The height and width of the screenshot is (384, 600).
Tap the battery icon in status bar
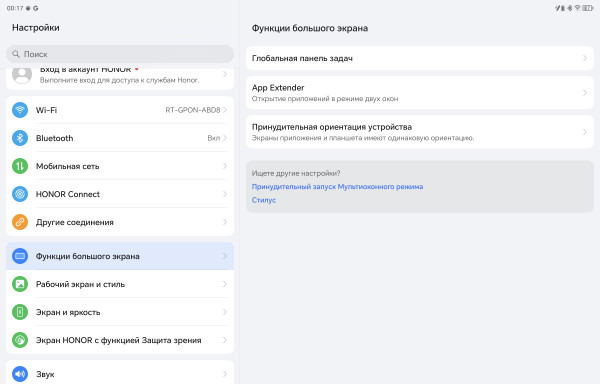tap(588, 8)
